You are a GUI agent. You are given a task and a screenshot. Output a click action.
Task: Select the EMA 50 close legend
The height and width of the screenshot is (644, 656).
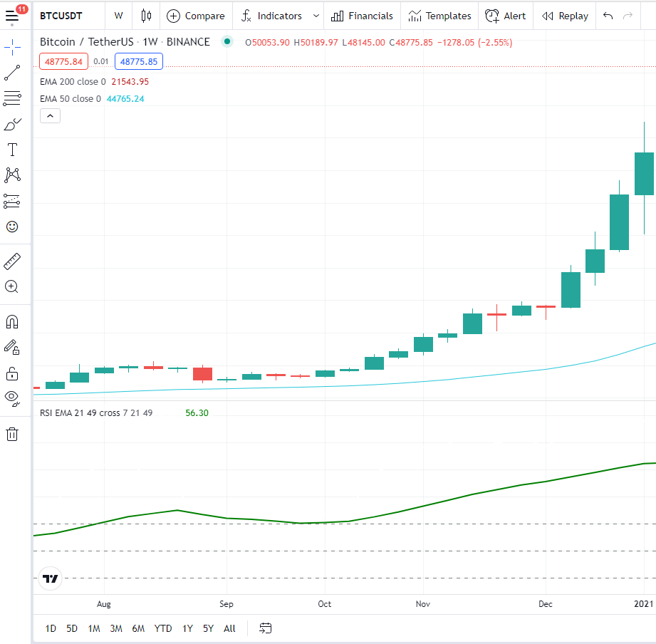pyautogui.click(x=71, y=99)
